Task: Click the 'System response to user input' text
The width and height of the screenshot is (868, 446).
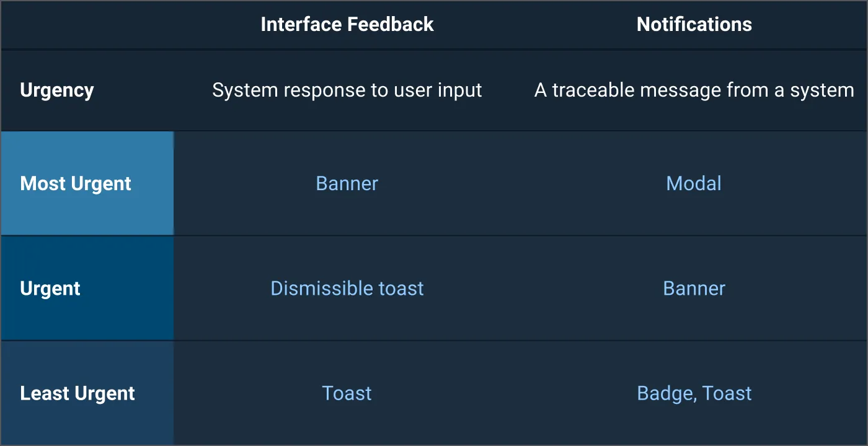Action: coord(347,90)
